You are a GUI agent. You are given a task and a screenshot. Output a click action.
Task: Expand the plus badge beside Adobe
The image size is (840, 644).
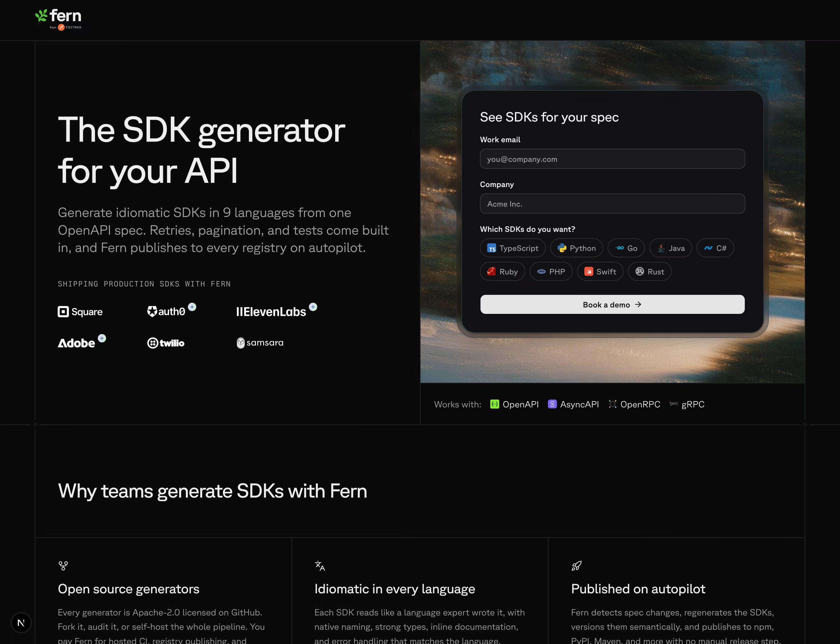coord(102,339)
